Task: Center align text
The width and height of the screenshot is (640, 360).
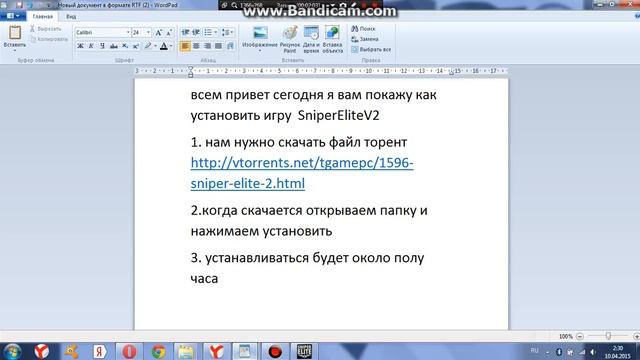Action: [x=196, y=46]
